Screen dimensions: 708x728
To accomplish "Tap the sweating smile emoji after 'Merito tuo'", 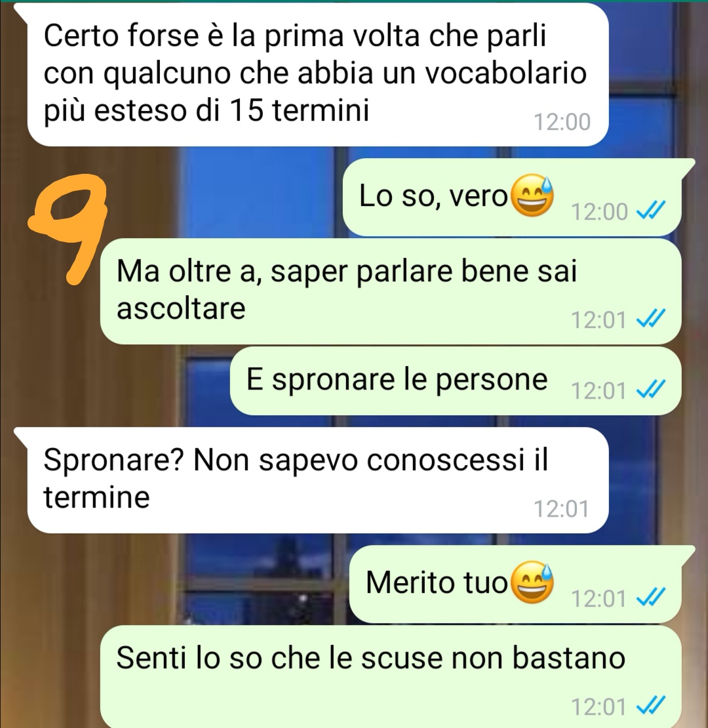I will tap(532, 582).
